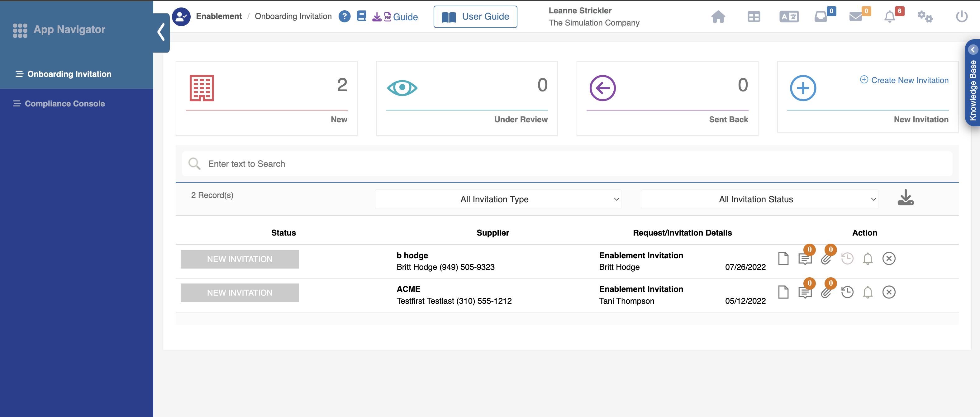Click the help question mark icon
Screen dimensions: 980x417
(344, 16)
